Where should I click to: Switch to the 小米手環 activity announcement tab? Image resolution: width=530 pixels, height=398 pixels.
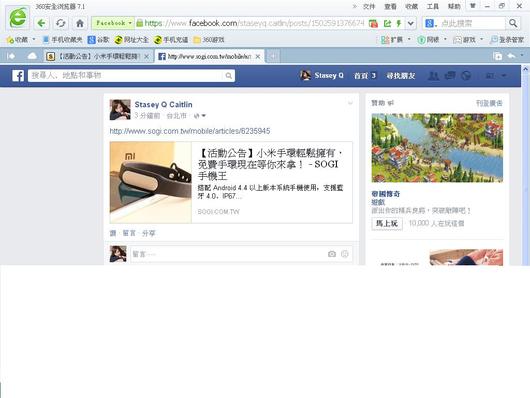pyautogui.click(x=98, y=56)
